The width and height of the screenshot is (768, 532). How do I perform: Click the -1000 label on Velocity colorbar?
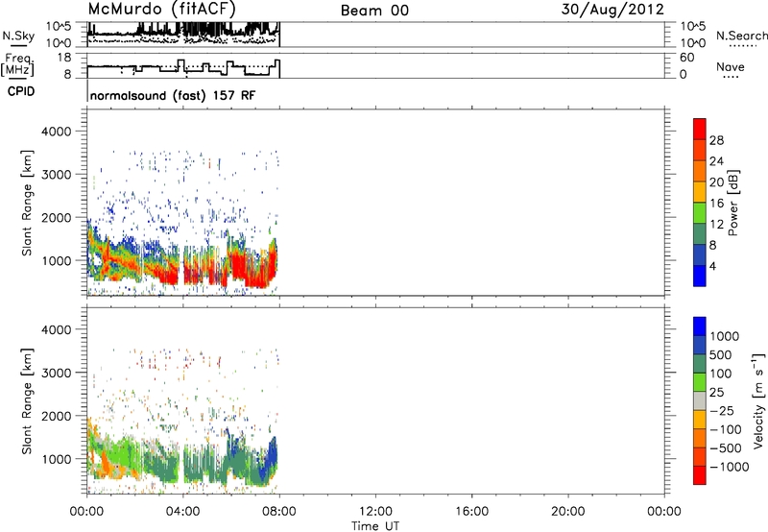(730, 467)
